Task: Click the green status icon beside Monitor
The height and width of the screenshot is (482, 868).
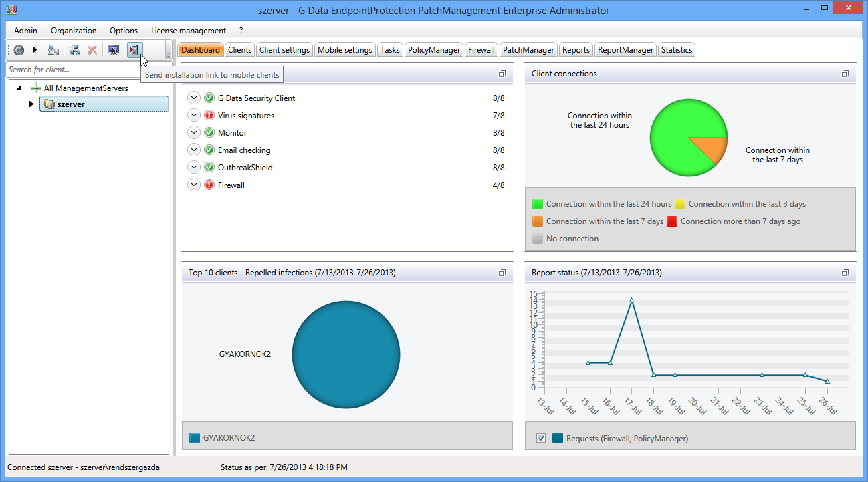Action: point(209,133)
